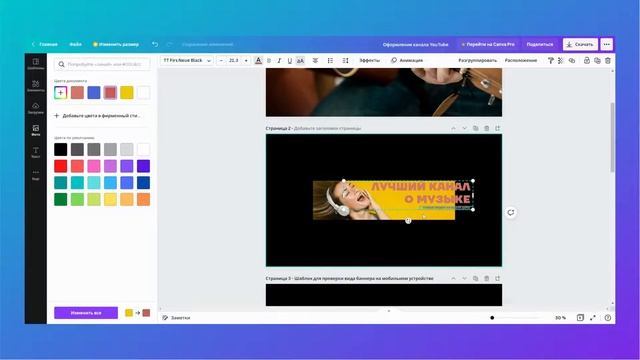Click the delete icon for page 3

487,278
